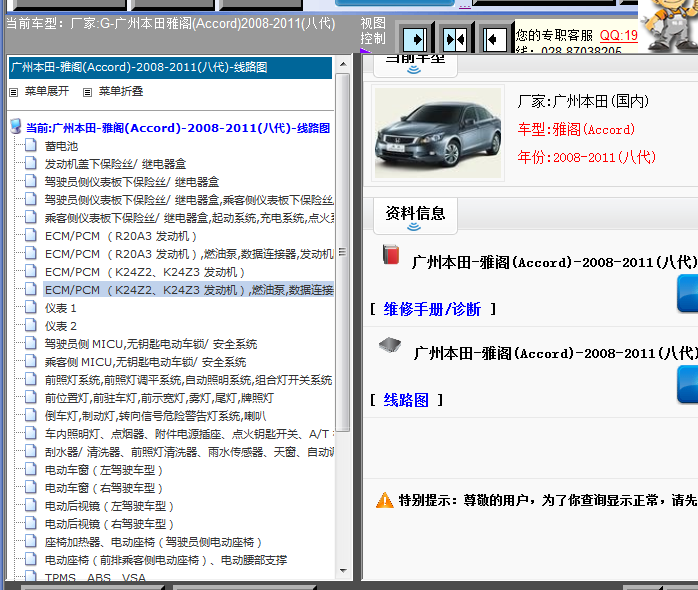
Task: Click the gray chip icon for wiring diagram
Action: 390,345
